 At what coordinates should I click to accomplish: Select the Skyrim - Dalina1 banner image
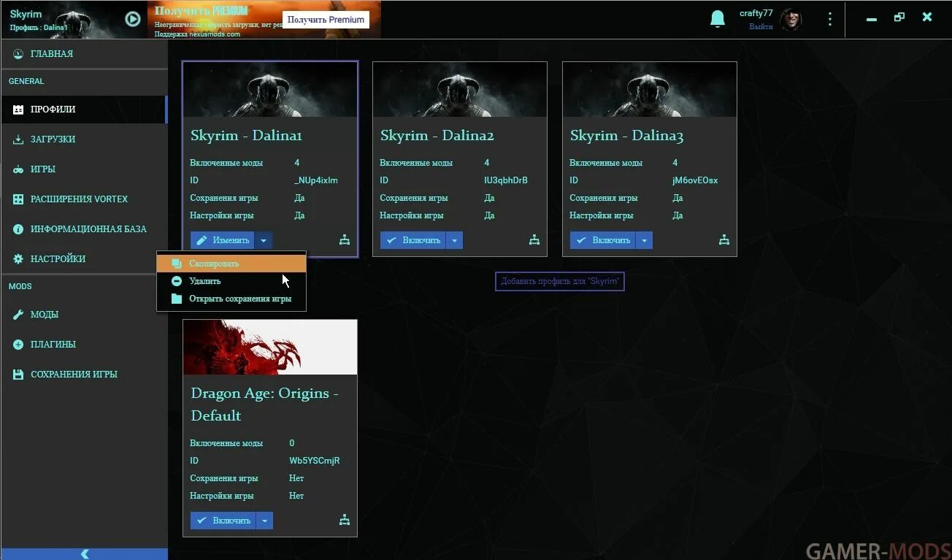pos(270,90)
